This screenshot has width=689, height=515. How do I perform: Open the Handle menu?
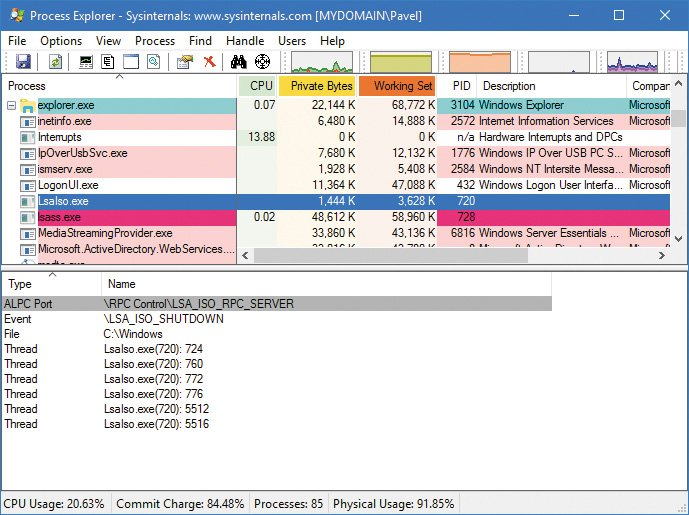pos(245,41)
